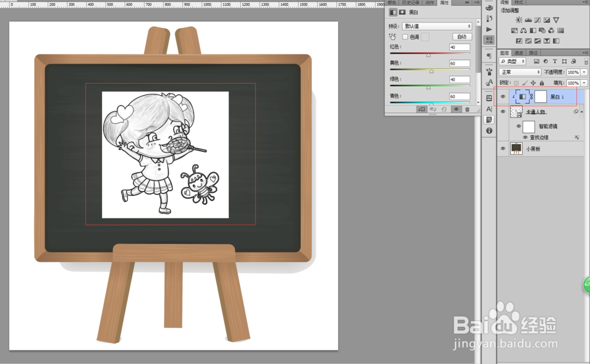Open the Paragraph panel icon in dock
This screenshot has width=590, height=364.
(489, 55)
